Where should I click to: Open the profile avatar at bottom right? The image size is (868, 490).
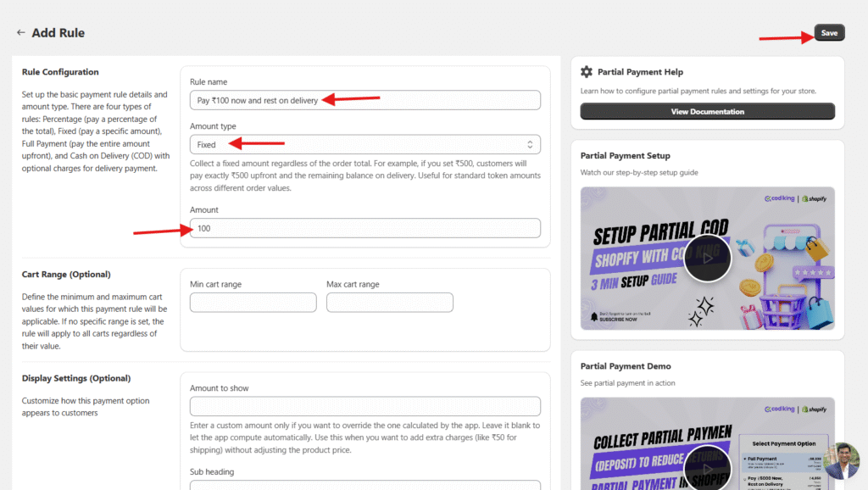tap(841, 460)
